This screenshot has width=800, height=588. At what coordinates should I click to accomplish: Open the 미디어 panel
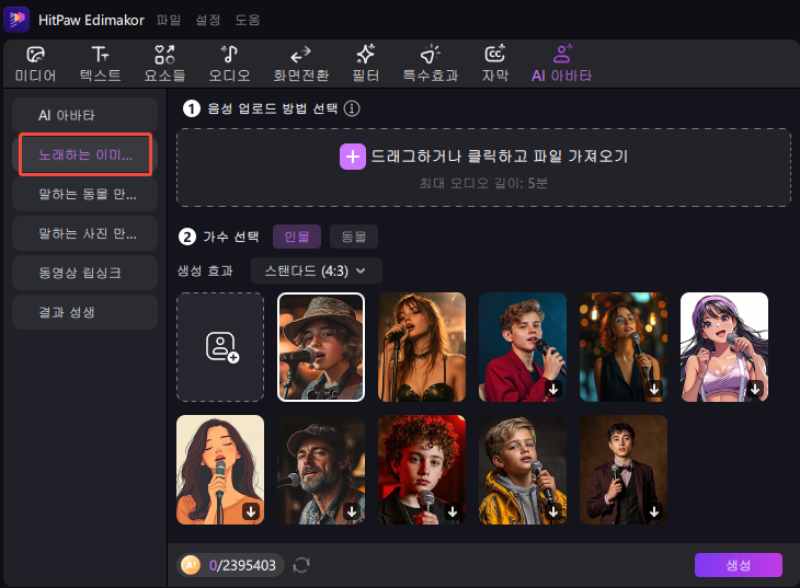point(35,62)
